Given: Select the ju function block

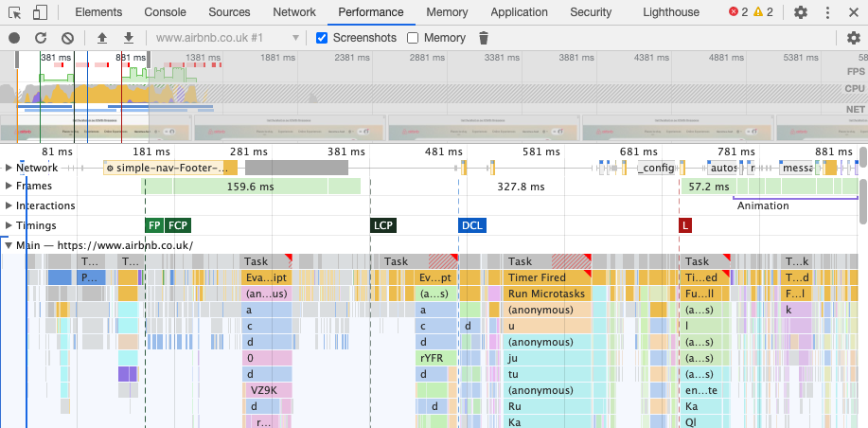Looking at the screenshot, I should (x=547, y=358).
